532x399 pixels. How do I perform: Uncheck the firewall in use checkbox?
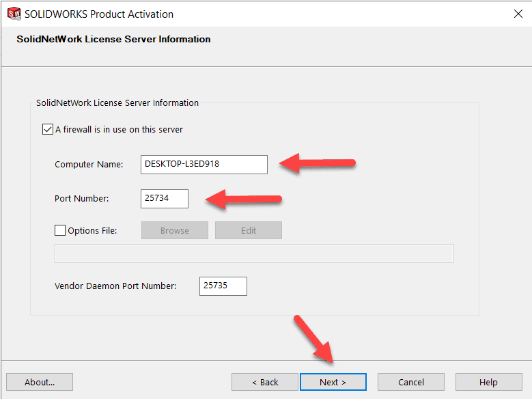click(48, 129)
